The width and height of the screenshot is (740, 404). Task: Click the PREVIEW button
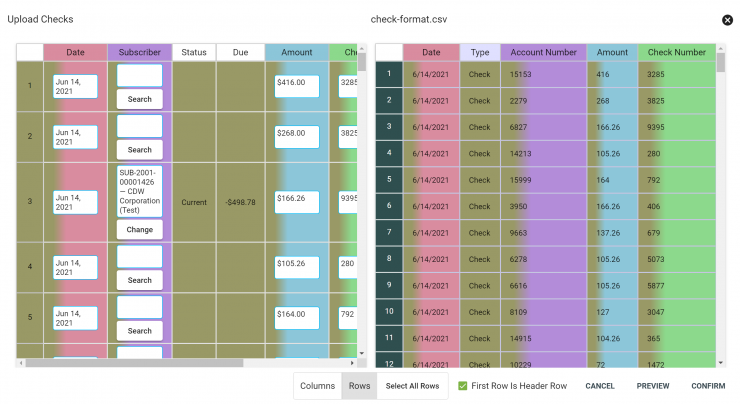(x=653, y=386)
